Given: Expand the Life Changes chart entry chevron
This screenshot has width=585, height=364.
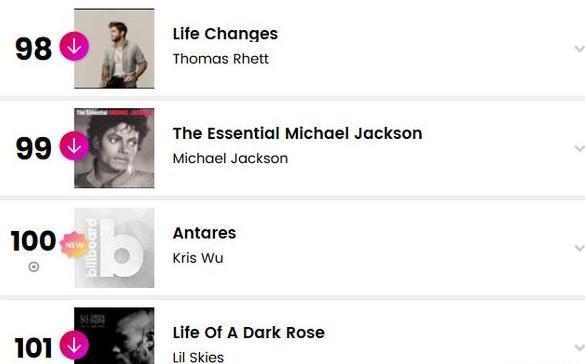Looking at the screenshot, I should tap(579, 49).
